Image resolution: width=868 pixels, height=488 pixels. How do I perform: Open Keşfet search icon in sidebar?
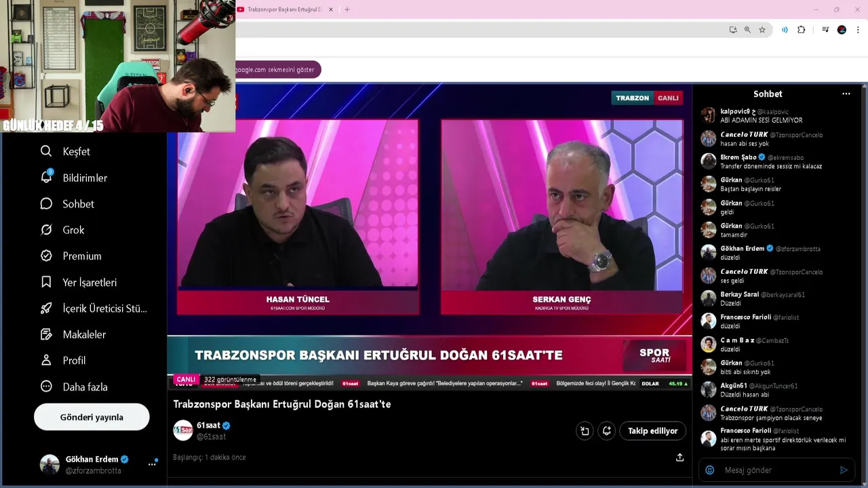click(x=46, y=151)
